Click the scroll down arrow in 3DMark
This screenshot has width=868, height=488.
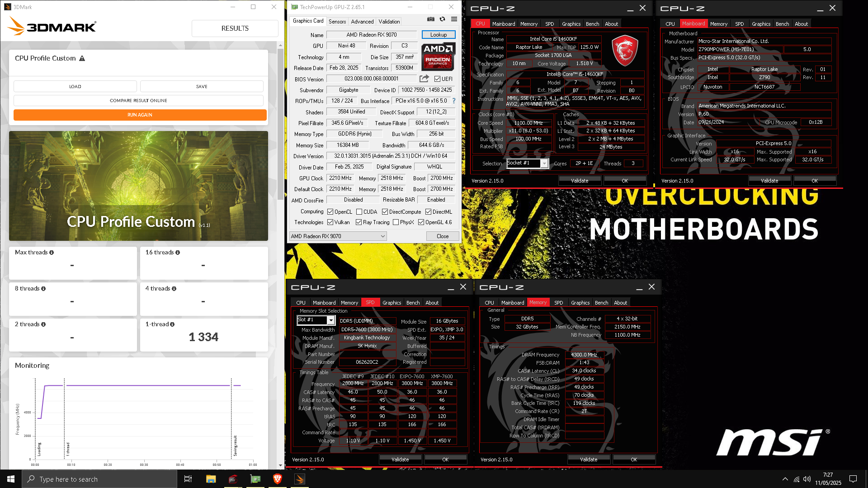[x=280, y=465]
